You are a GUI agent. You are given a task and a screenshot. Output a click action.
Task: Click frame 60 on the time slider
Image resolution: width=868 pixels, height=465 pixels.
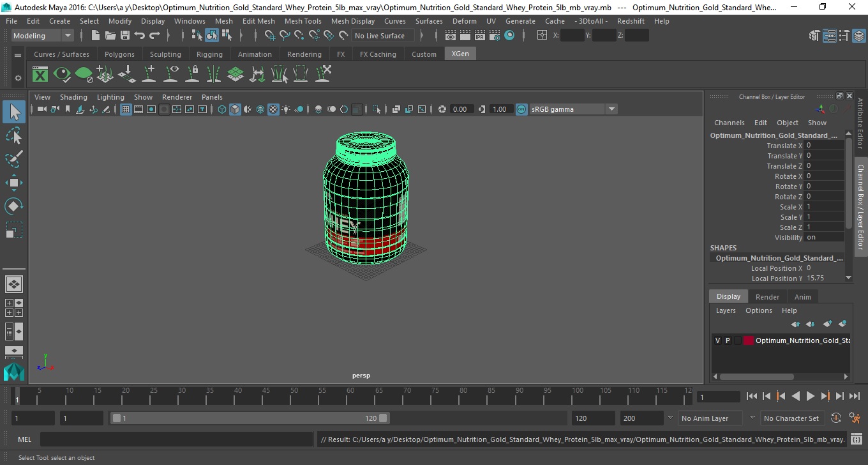(x=350, y=396)
